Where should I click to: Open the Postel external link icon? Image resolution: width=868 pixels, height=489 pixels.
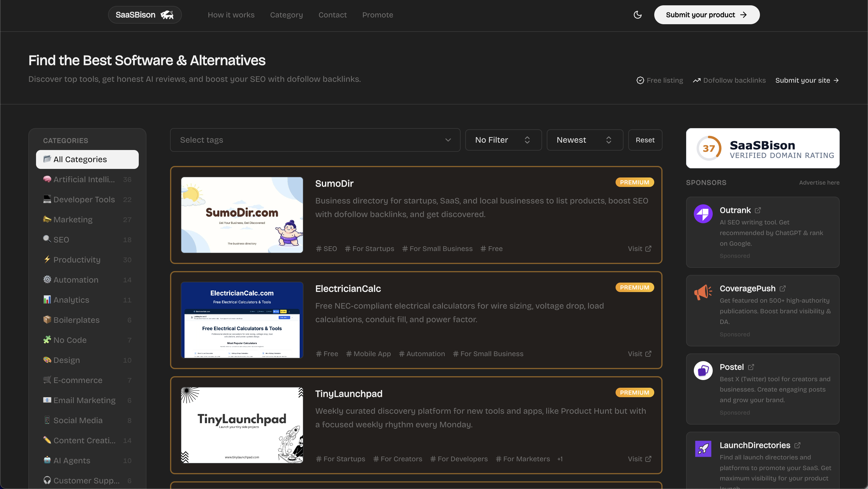click(751, 367)
